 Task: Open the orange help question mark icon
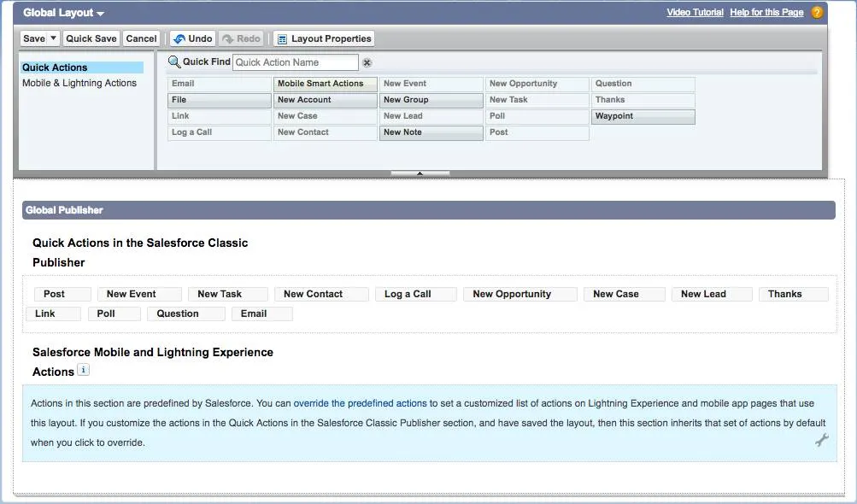817,12
